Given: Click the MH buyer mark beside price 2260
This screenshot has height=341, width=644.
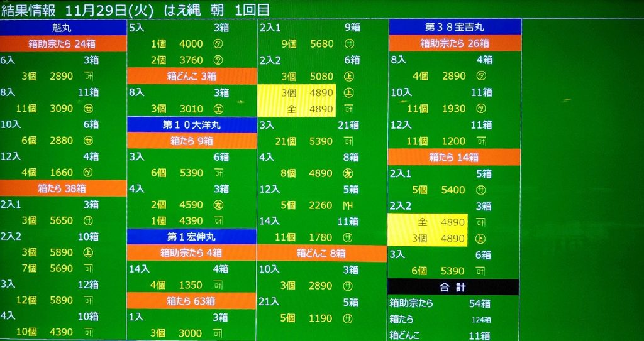Looking at the screenshot, I should [x=348, y=205].
